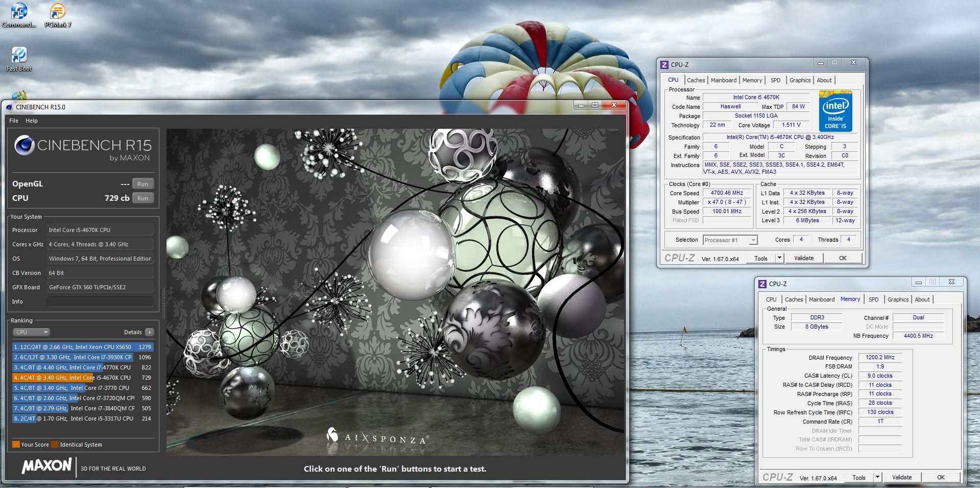Viewport: 980px width, 488px height.
Task: Switch to CPU tab in lower CPU-Z window
Action: [x=771, y=299]
